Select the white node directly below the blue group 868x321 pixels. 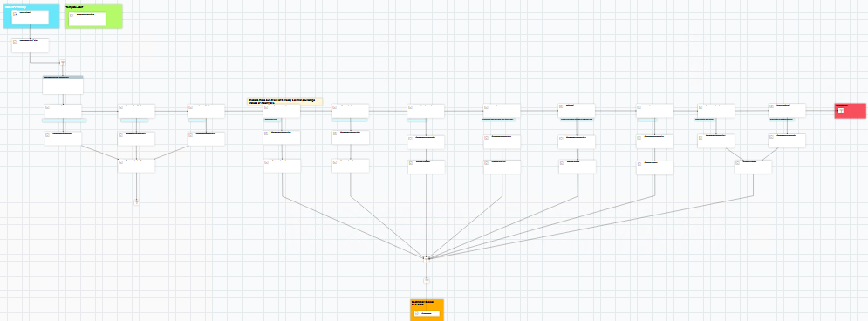30,45
